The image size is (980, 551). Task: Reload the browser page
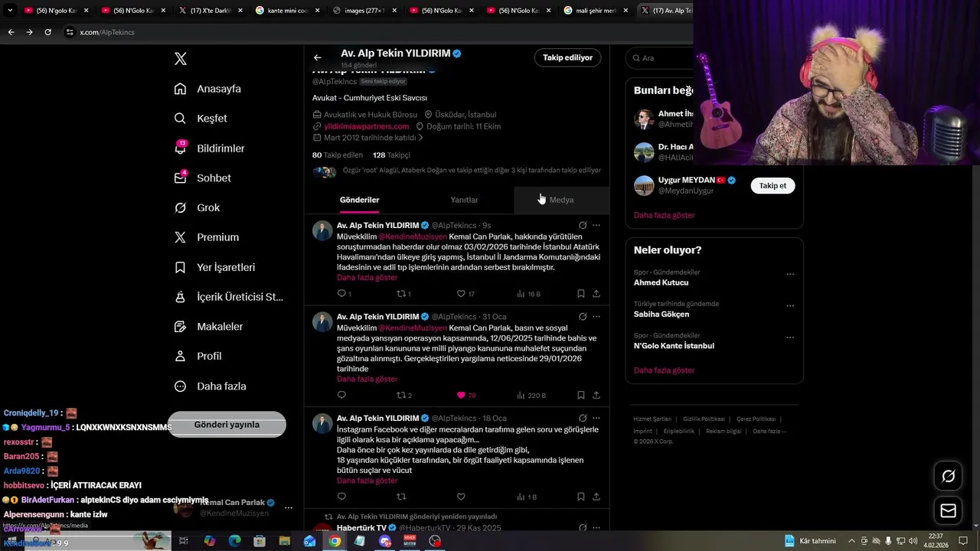[47, 32]
